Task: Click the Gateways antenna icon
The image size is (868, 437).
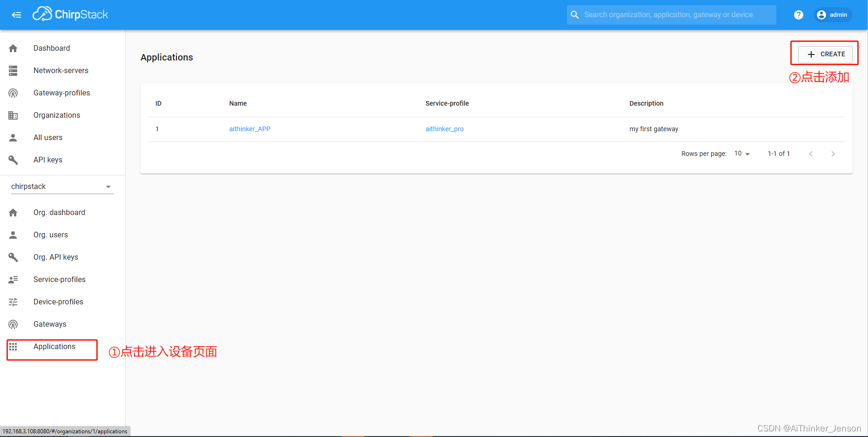Action: point(13,324)
